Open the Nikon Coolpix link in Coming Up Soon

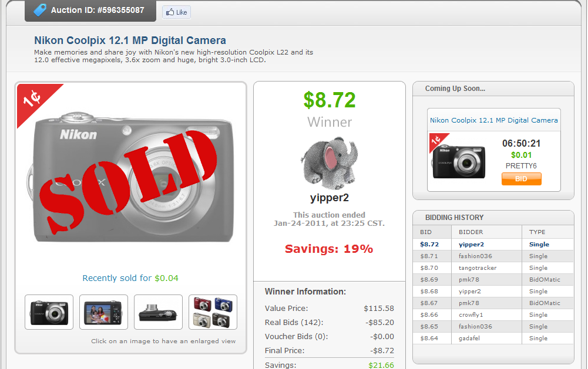coord(493,120)
